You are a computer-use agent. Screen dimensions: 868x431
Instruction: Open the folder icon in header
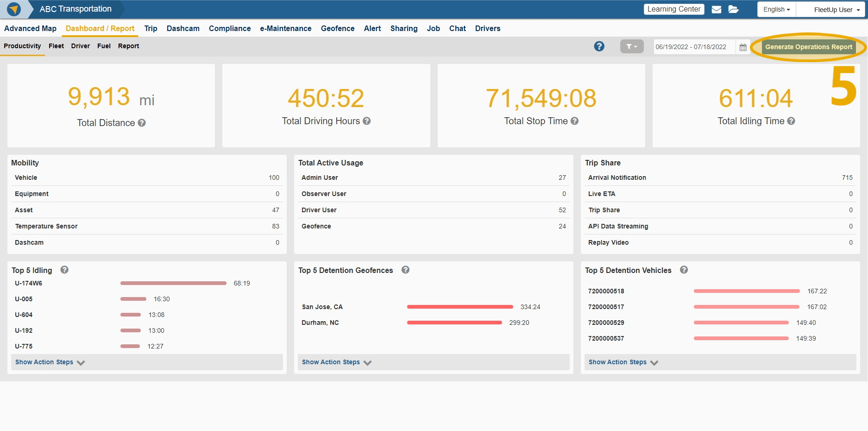(734, 9)
